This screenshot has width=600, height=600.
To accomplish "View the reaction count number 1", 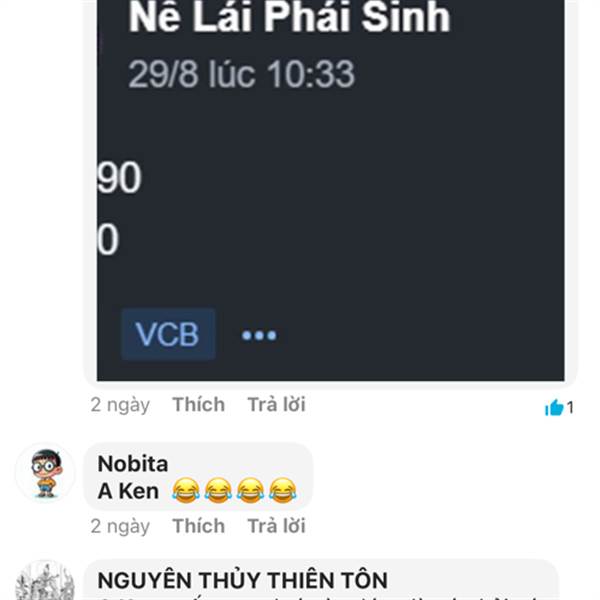I will pos(570,408).
